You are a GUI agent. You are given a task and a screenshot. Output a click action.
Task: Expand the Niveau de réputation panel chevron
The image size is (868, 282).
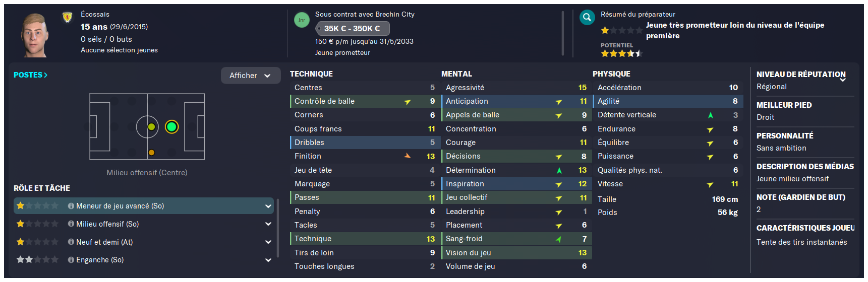[843, 80]
